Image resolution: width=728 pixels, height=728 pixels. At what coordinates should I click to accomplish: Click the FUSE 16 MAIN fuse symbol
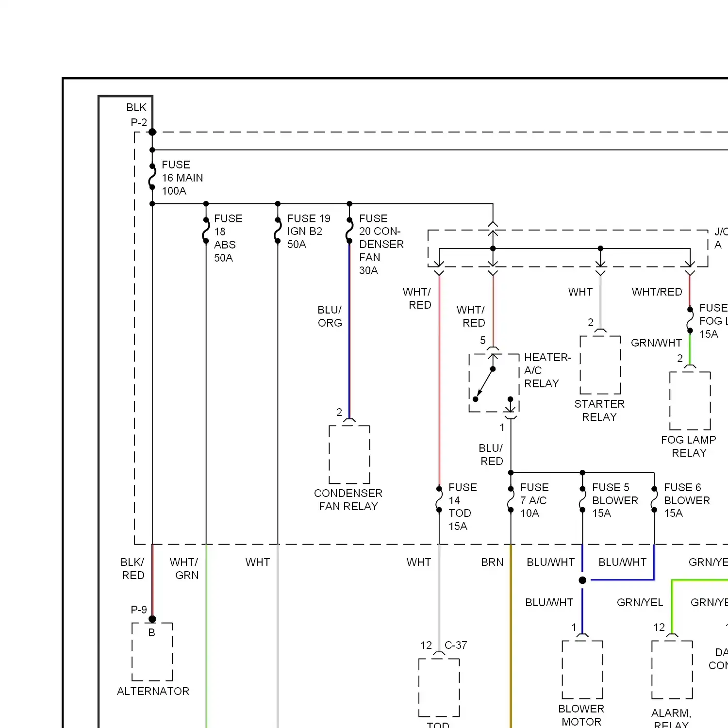click(x=152, y=177)
